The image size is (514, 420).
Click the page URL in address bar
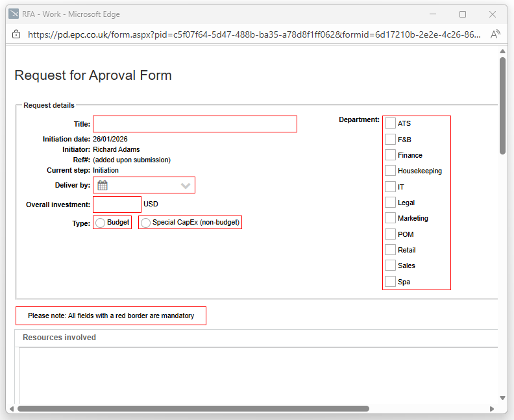253,34
